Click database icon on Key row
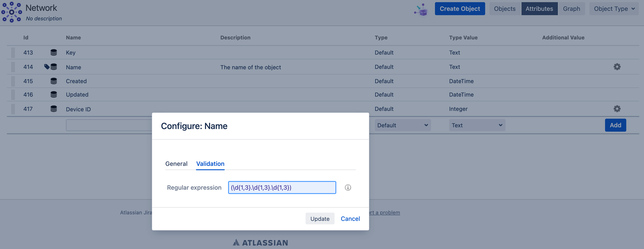This screenshot has height=249, width=644. click(x=53, y=53)
